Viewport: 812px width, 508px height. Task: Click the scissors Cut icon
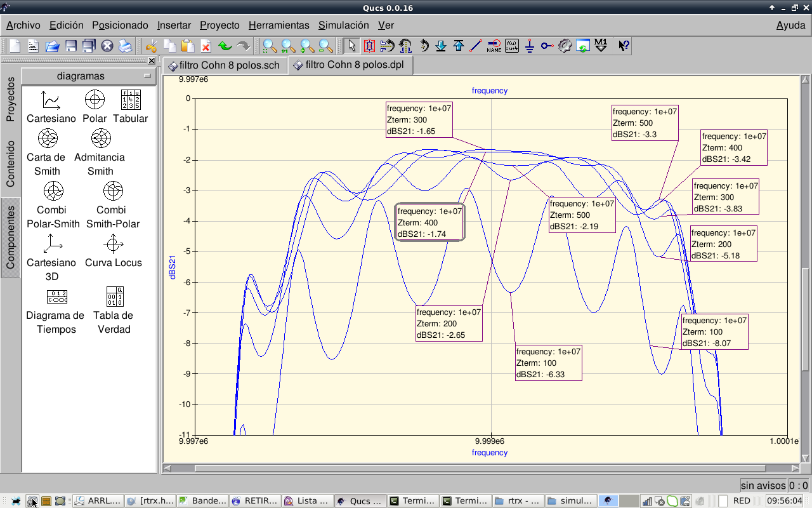click(x=151, y=46)
